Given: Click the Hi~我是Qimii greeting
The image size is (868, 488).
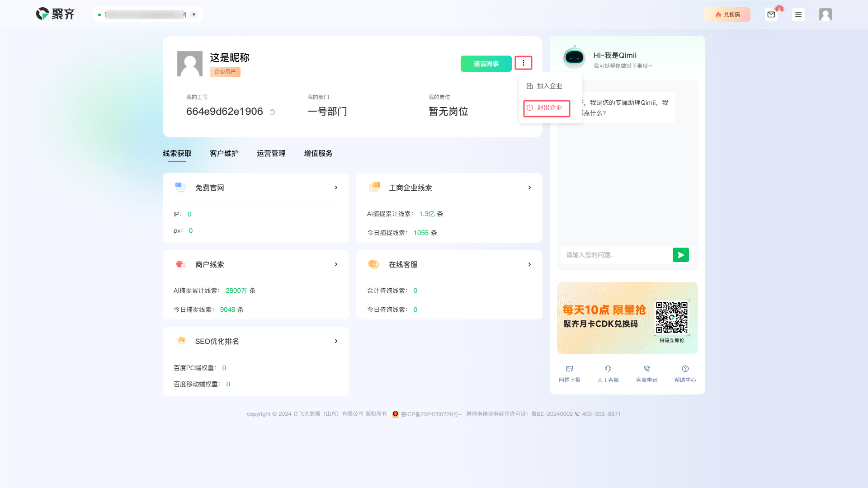Looking at the screenshot, I should pyautogui.click(x=615, y=55).
